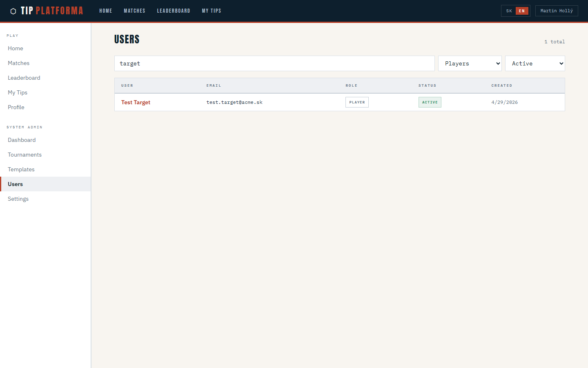Select the EN language toggle
This screenshot has height=368, width=588.
coord(521,11)
